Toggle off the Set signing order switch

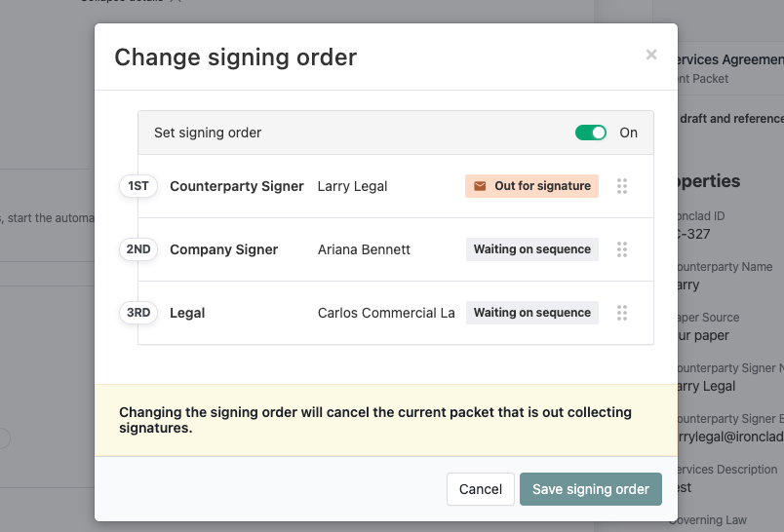coord(591,133)
